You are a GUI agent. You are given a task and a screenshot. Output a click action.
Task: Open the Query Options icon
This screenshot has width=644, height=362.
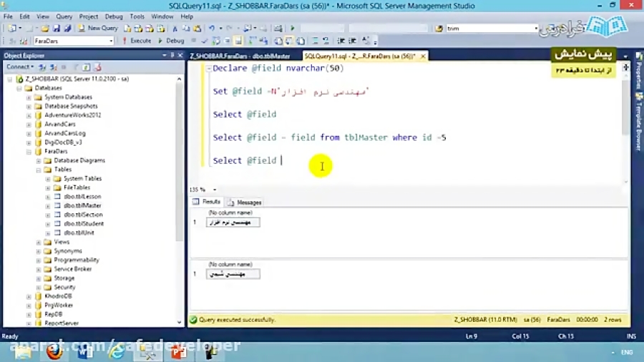[x=227, y=41]
